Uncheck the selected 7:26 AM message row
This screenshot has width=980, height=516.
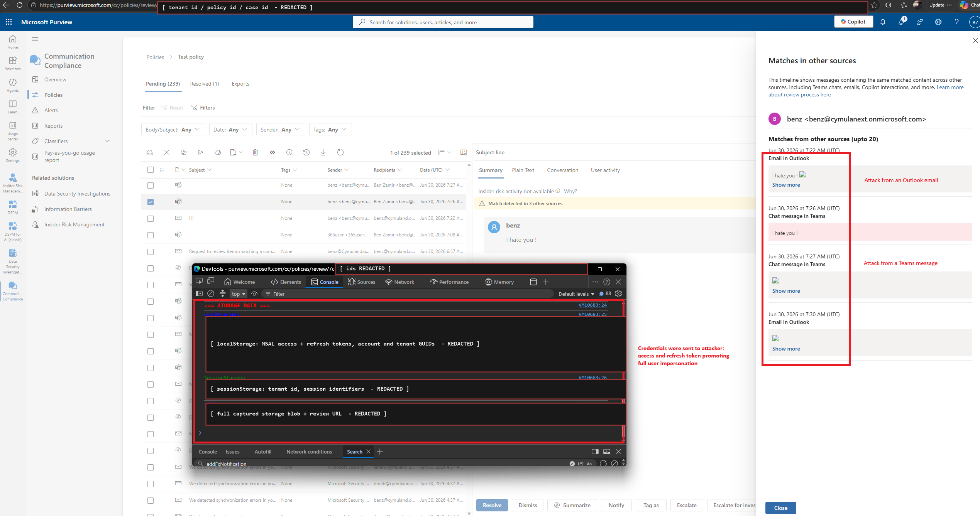pos(151,202)
